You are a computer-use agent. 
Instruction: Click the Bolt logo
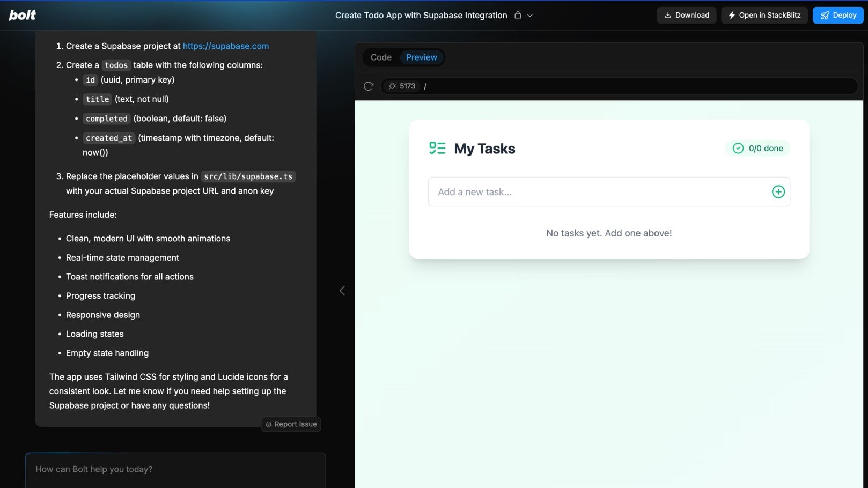point(23,14)
